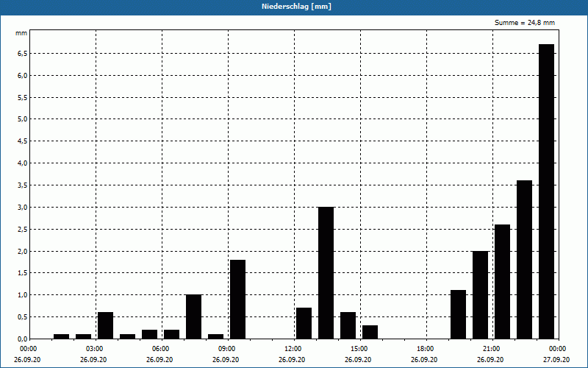
Task: Click the 6,5 y-axis value
Action: (x=23, y=53)
